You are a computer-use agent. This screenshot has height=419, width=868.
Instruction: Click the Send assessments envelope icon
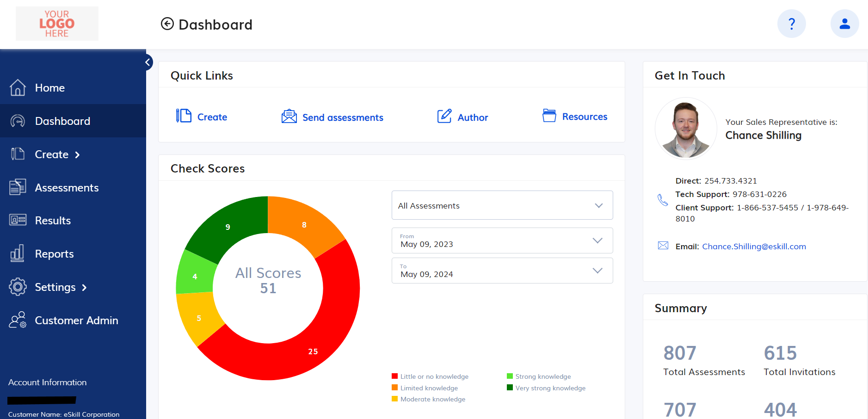coord(289,116)
